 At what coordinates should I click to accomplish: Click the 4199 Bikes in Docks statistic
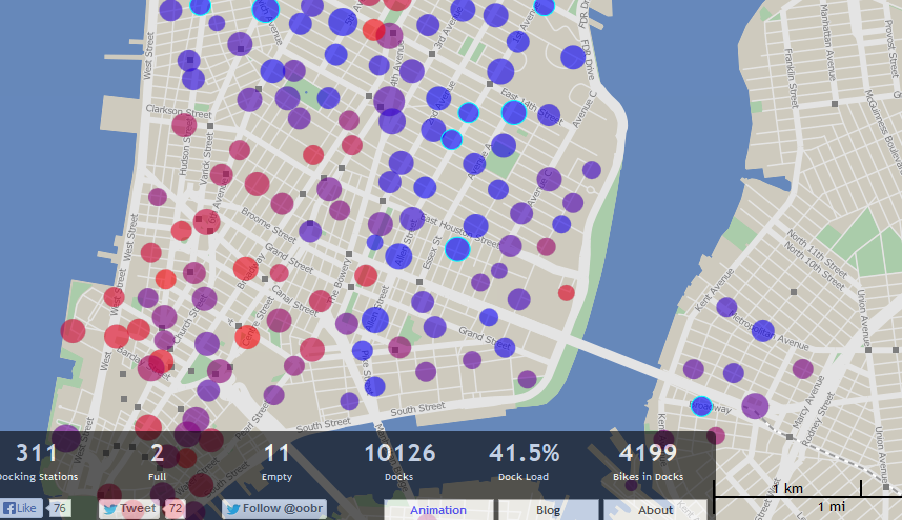pyautogui.click(x=648, y=461)
